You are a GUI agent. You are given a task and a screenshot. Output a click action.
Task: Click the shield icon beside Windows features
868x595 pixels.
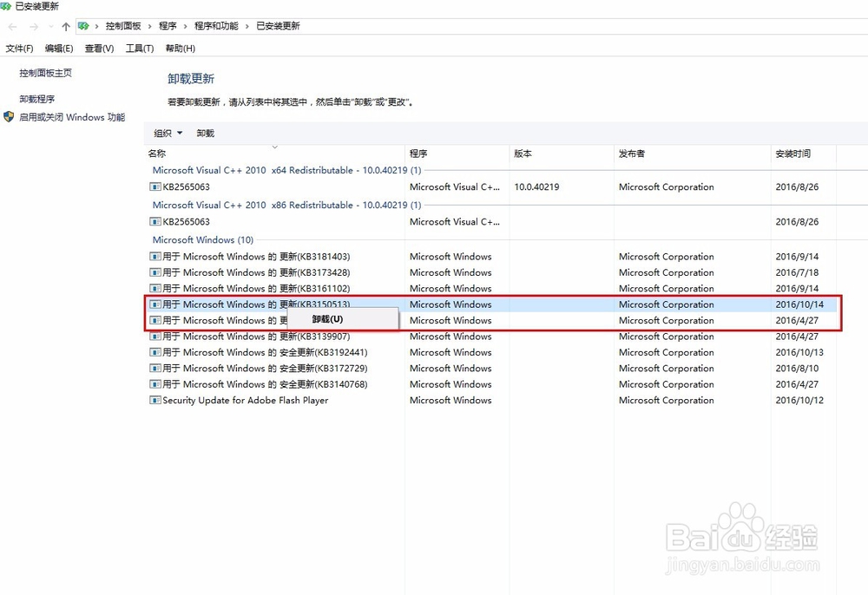9,117
